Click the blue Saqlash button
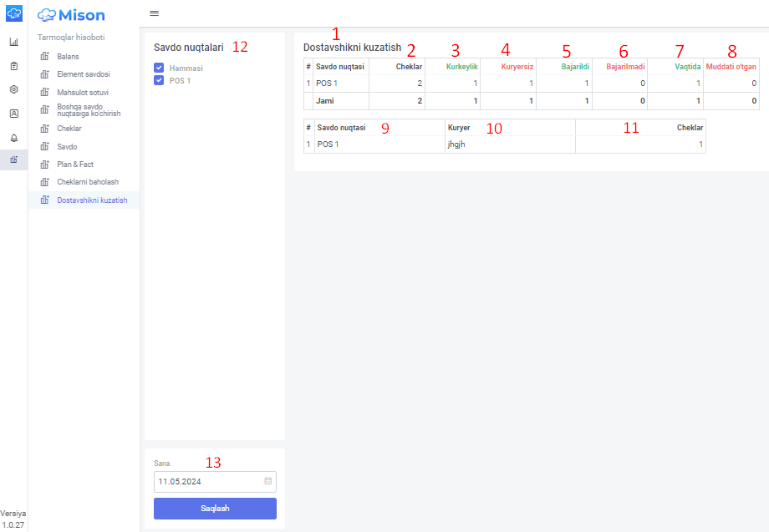This screenshot has height=532, width=769. tap(215, 509)
